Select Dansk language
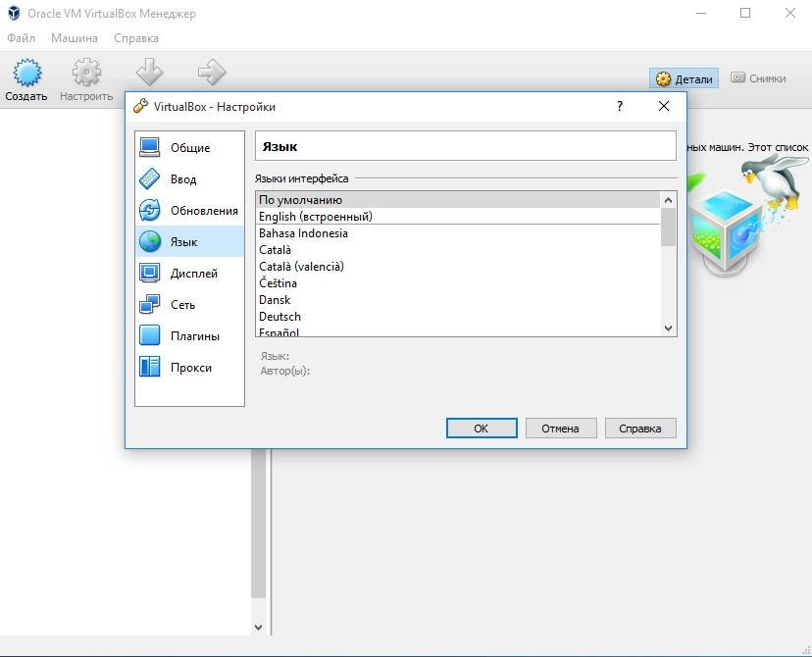Viewport: 812px width, 657px height. pos(458,300)
